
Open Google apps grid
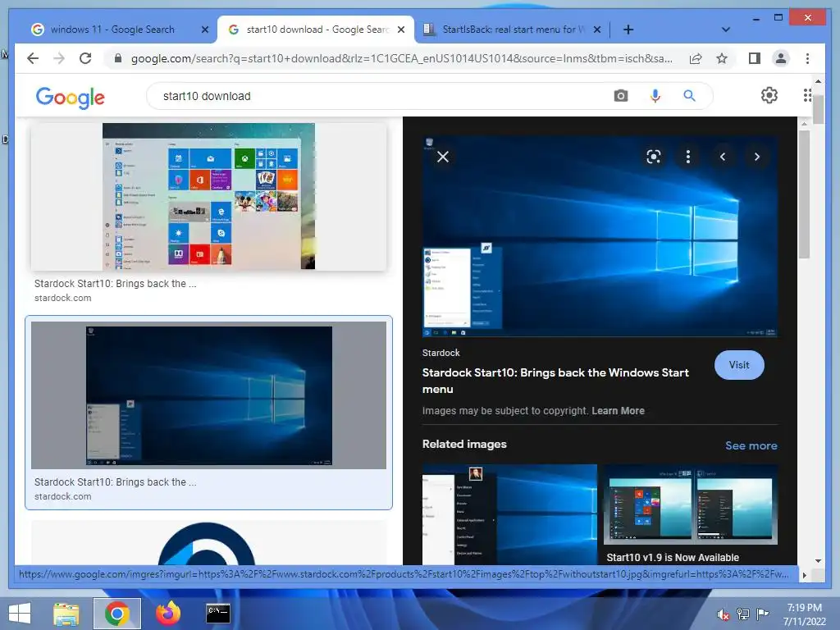(x=807, y=95)
